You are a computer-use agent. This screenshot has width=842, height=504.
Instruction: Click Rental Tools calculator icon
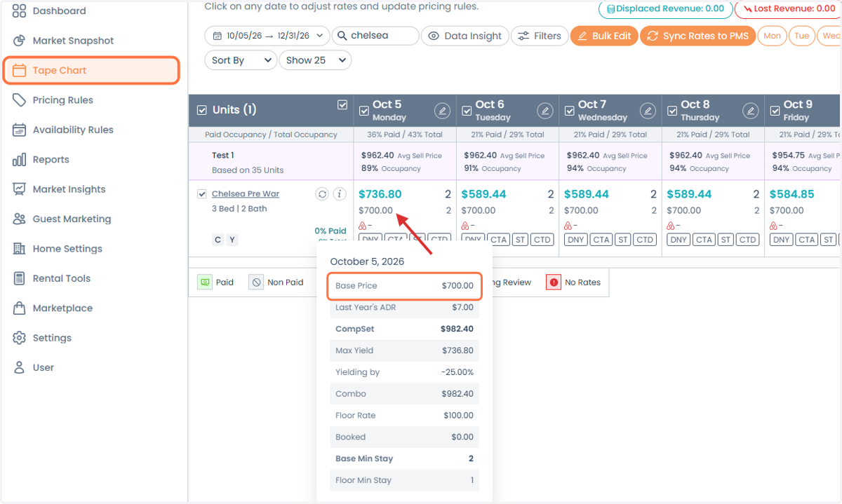(20, 278)
